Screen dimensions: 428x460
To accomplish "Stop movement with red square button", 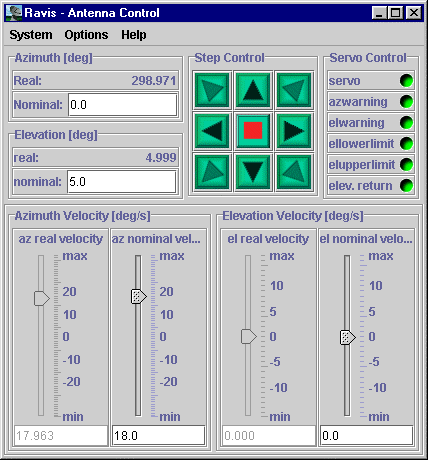I will point(253,131).
